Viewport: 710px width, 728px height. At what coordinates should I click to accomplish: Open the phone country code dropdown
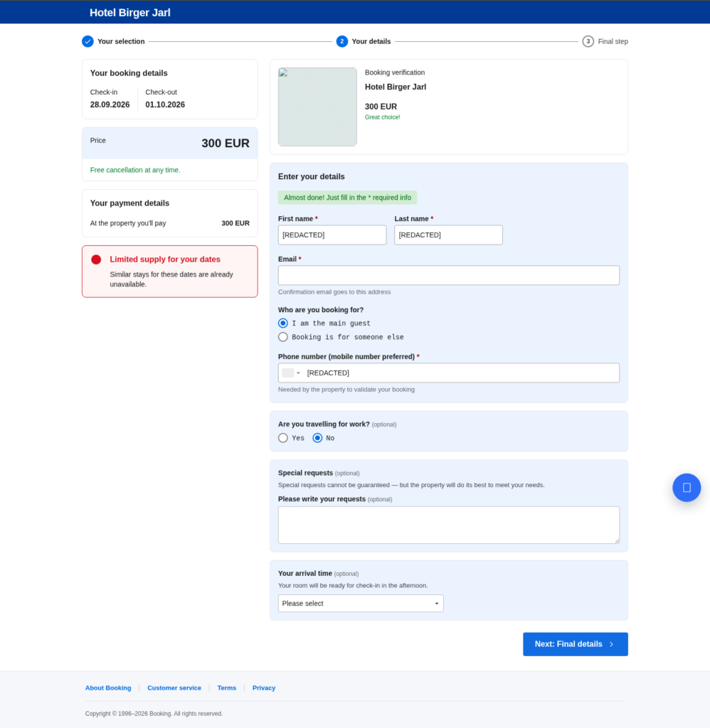(x=292, y=373)
